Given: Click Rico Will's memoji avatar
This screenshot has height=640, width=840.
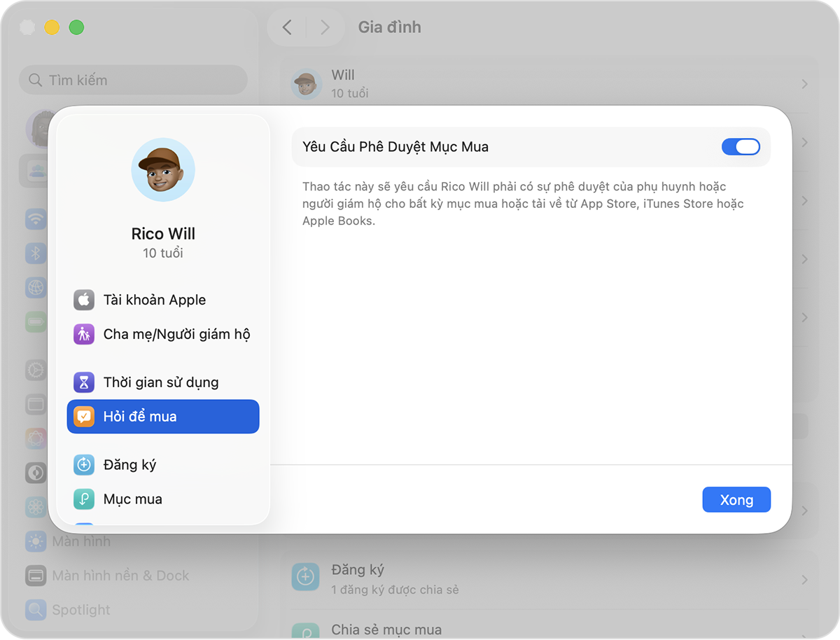Looking at the screenshot, I should pos(163,170).
